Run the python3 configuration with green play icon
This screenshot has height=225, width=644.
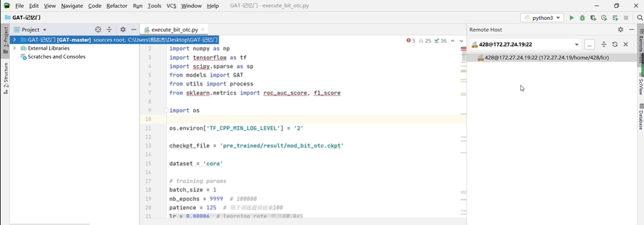(571, 17)
